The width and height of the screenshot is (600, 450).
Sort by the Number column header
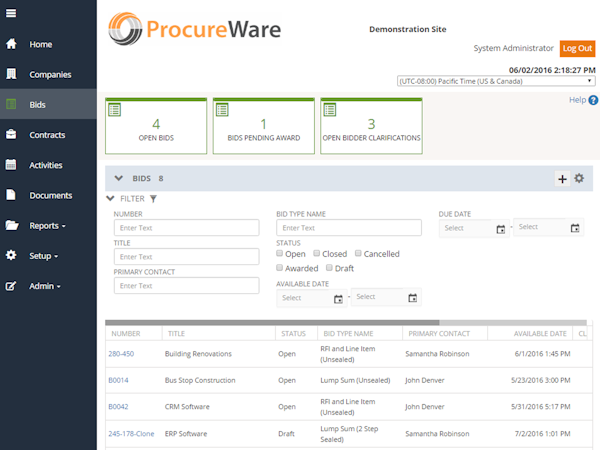tap(126, 334)
